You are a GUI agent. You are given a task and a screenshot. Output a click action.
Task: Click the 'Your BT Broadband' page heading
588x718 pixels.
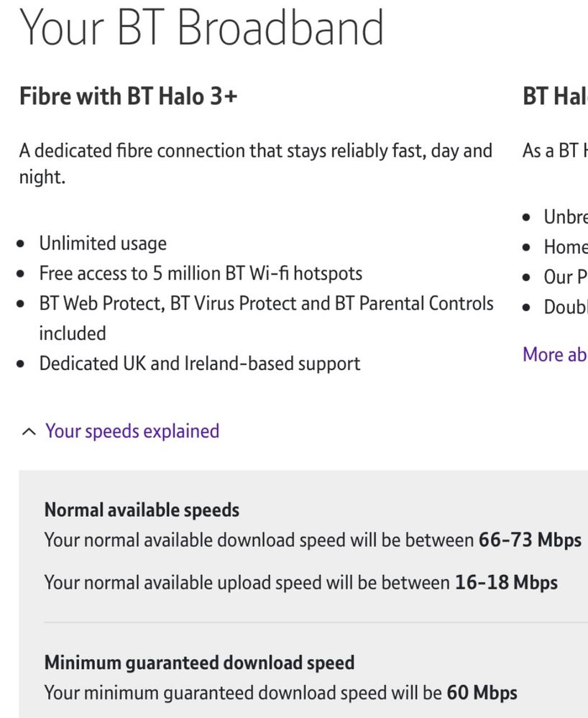pyautogui.click(x=201, y=29)
